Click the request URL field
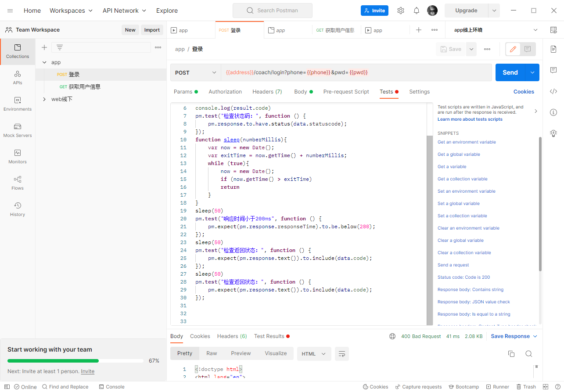564x392 pixels. 356,72
